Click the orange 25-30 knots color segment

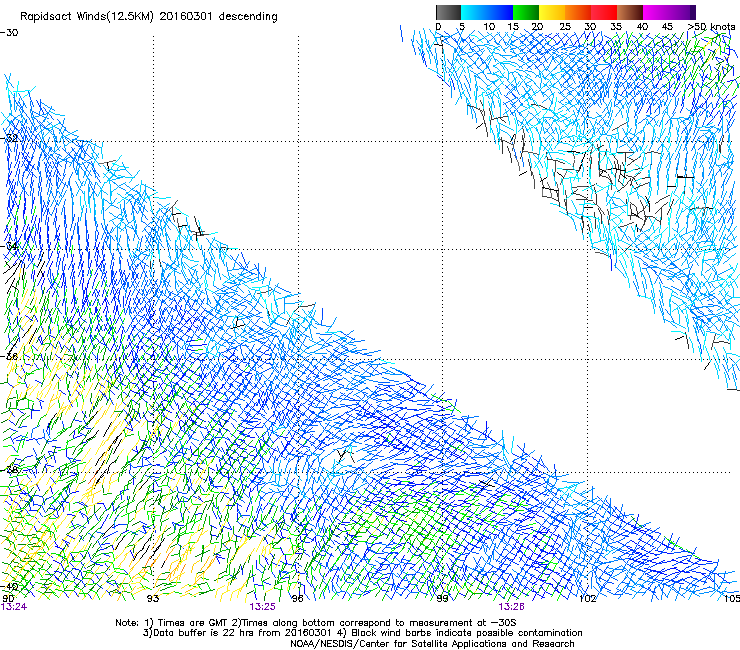(x=578, y=12)
